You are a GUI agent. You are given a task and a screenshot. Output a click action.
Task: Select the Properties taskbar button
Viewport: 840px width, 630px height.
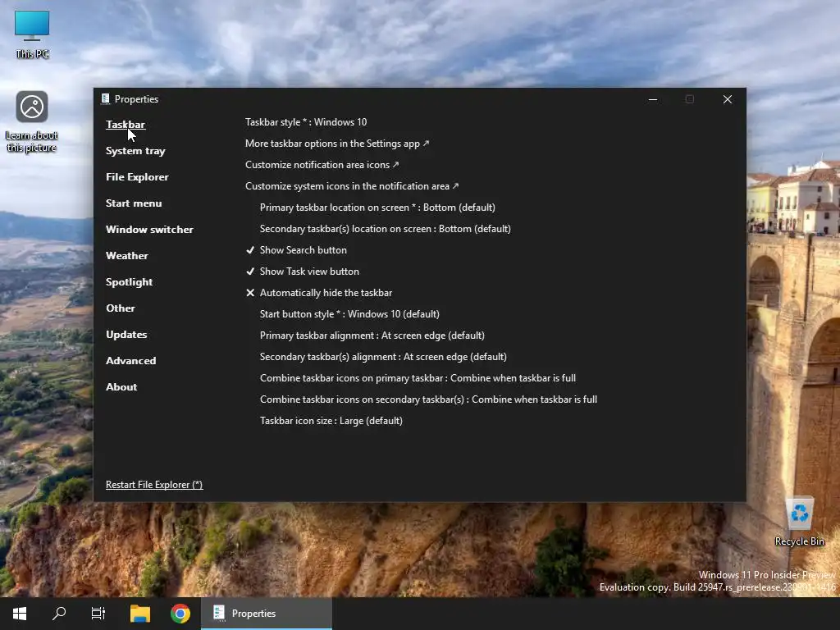coord(267,614)
